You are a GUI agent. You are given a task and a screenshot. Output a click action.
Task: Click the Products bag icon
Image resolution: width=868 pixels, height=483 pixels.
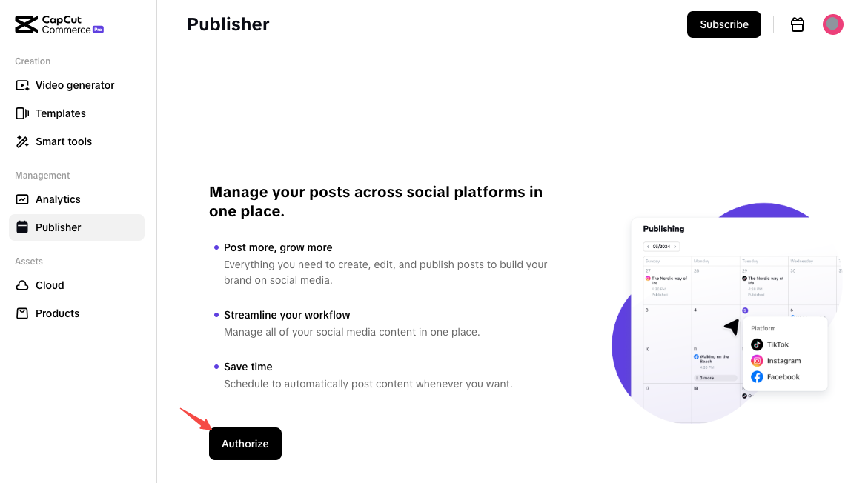22,313
